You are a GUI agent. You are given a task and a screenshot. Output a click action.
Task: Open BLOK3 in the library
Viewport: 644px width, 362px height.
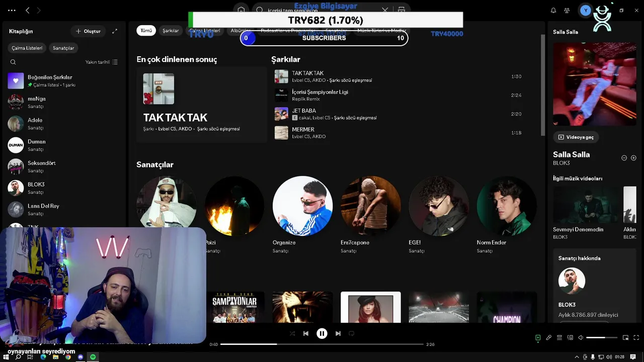(64, 188)
